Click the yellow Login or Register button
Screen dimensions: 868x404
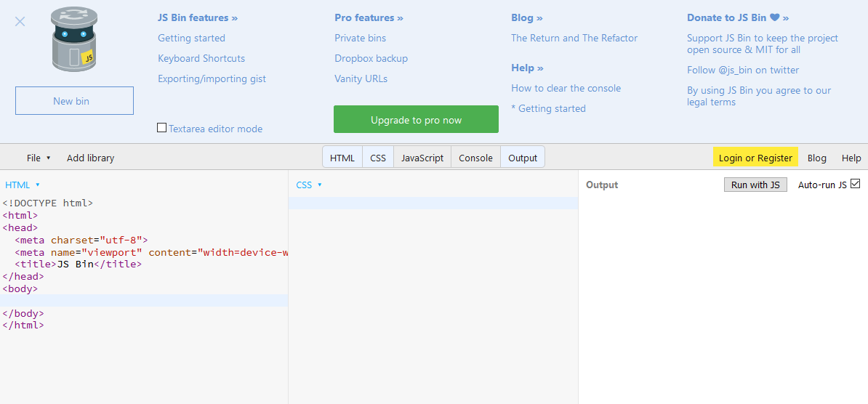(755, 158)
